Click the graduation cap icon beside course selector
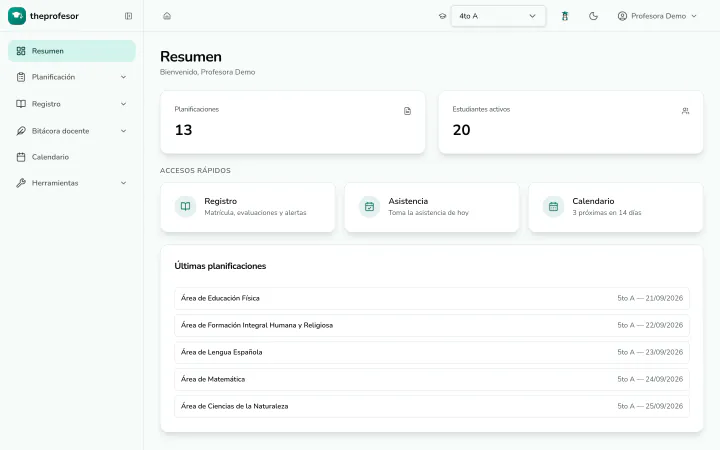The height and width of the screenshot is (450, 720). click(442, 16)
